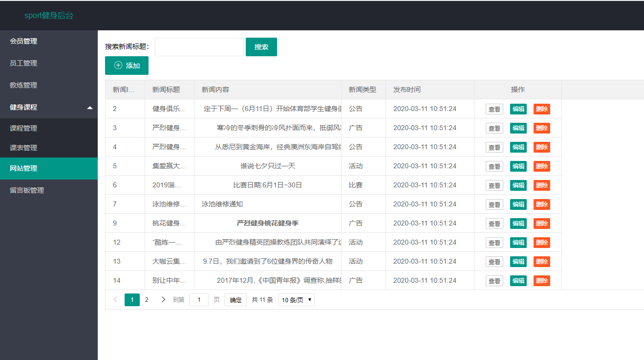
Task: Click the 泳池维修通知 content cell
Action: click(x=268, y=204)
